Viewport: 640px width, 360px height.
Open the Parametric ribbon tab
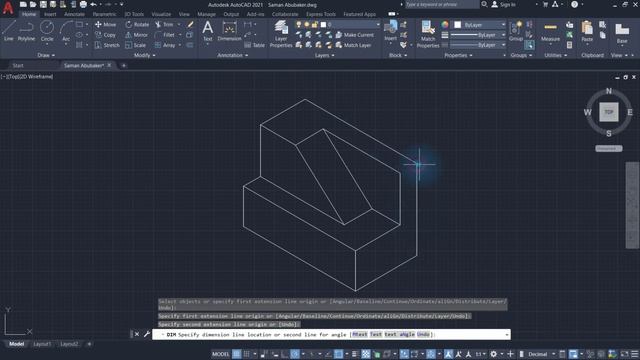click(x=104, y=14)
